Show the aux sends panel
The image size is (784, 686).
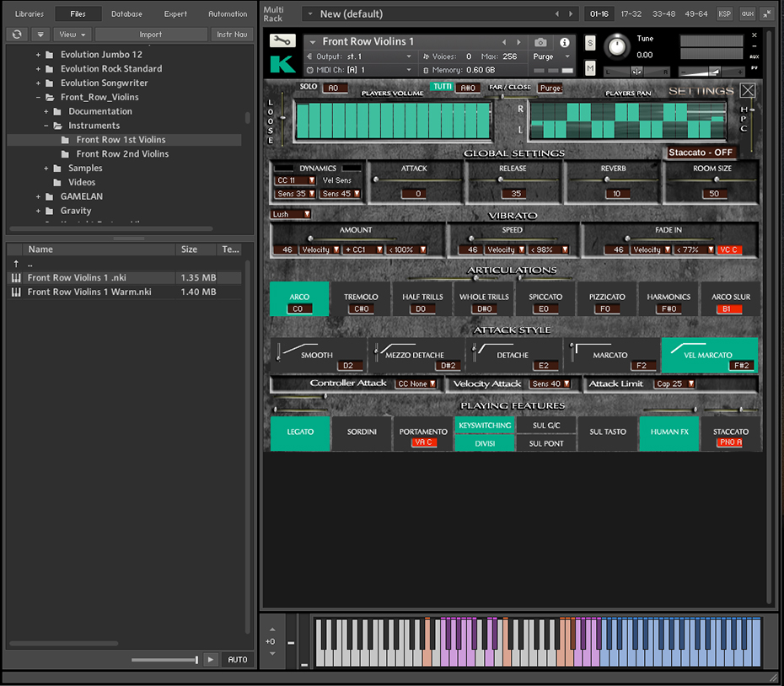748,14
